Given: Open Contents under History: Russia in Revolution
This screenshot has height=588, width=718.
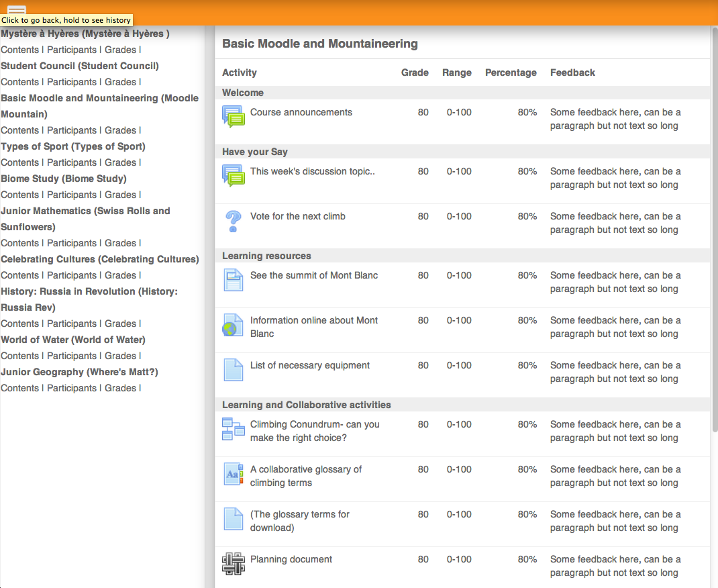Looking at the screenshot, I should (19, 324).
